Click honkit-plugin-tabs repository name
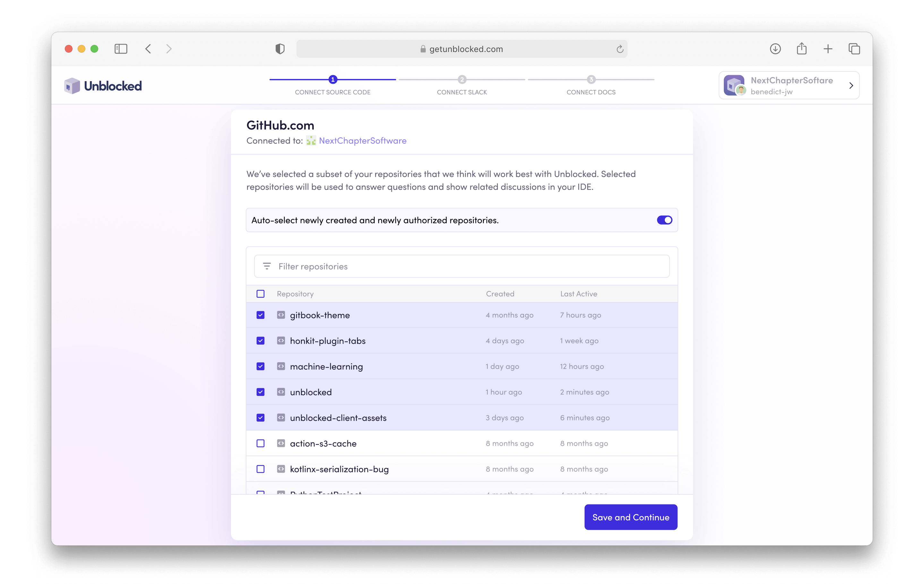 click(x=328, y=341)
